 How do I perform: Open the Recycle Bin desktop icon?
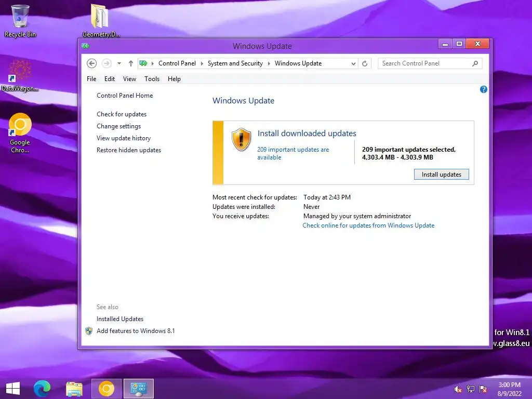pyautogui.click(x=20, y=21)
